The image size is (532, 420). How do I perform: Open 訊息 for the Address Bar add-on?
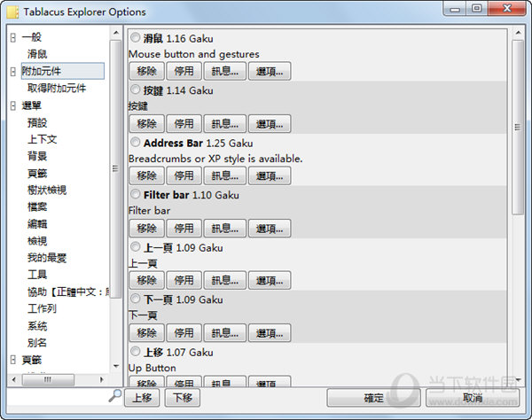tap(224, 175)
